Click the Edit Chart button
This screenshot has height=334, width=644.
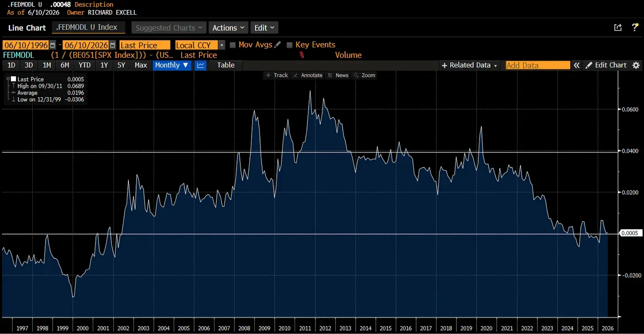click(606, 65)
